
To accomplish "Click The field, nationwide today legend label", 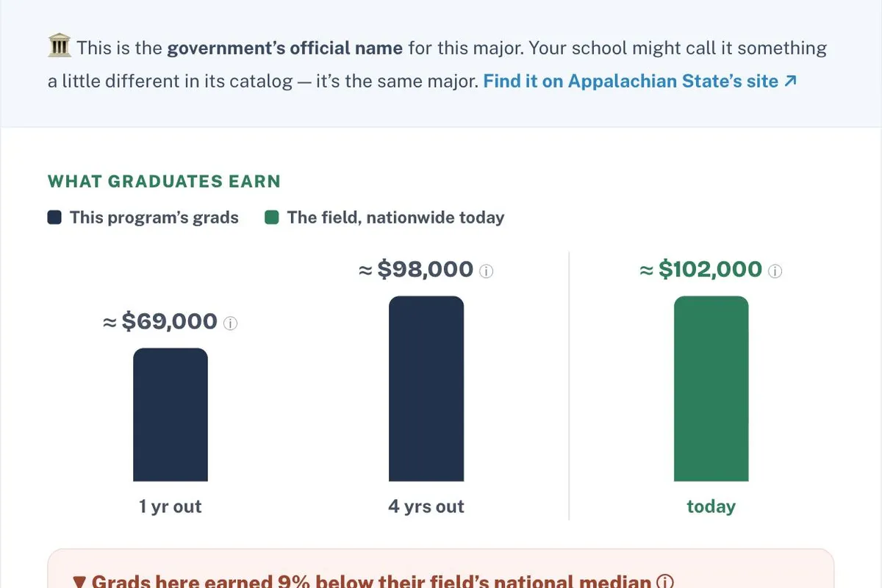I will 395,218.
